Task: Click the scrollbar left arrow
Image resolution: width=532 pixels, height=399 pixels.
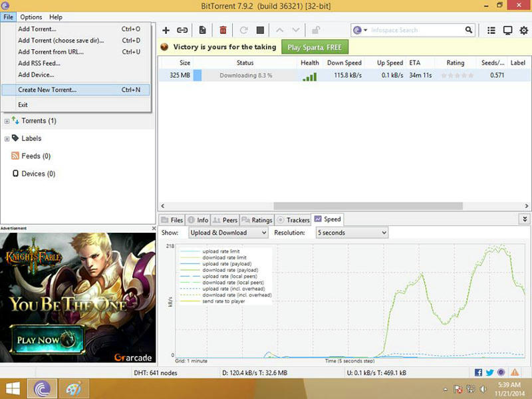Action: [163, 206]
